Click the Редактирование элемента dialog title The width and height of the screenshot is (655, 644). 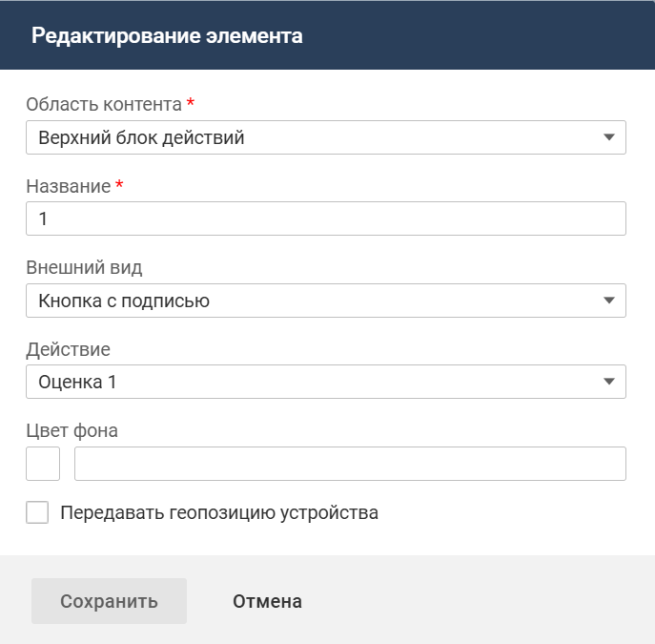pyautogui.click(x=167, y=36)
